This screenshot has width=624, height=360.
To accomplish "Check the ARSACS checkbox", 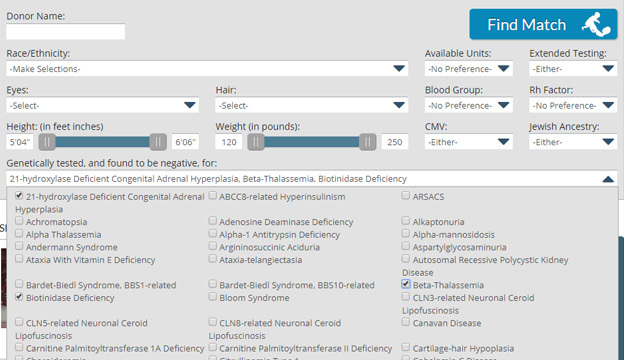I will [x=406, y=195].
